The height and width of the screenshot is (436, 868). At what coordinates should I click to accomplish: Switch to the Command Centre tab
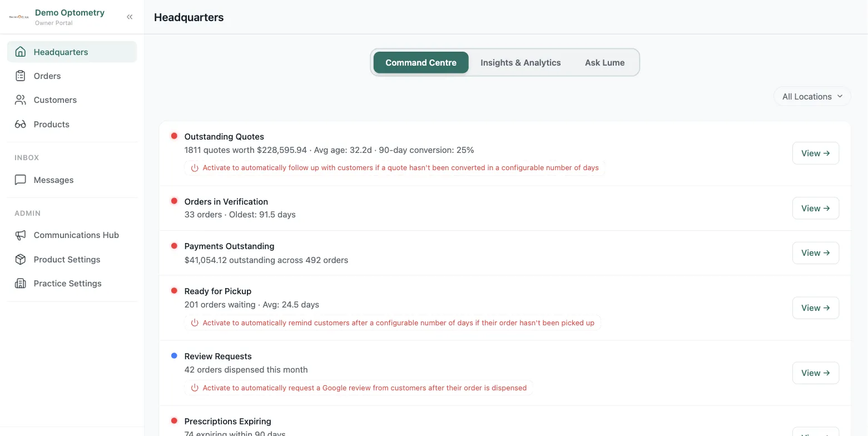coord(421,63)
